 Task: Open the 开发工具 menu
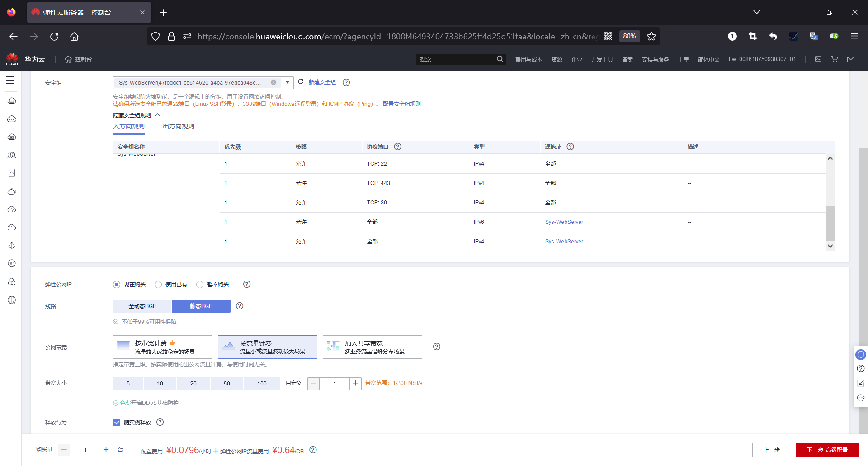coord(602,59)
